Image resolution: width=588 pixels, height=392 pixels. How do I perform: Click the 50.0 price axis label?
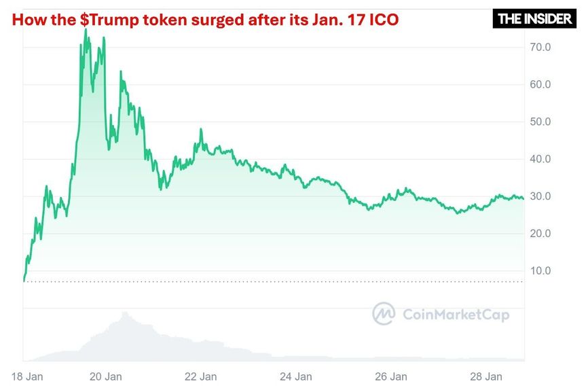click(540, 122)
